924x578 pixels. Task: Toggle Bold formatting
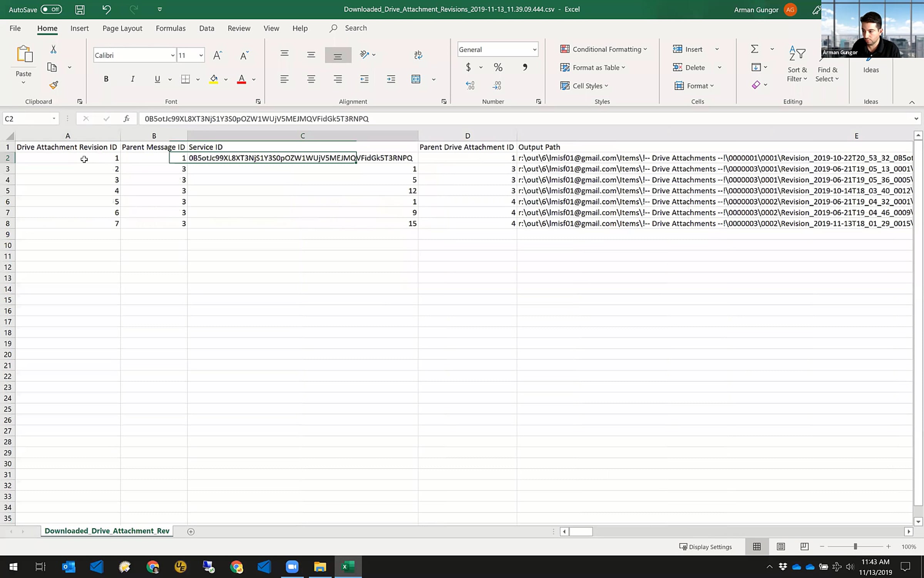pos(106,79)
